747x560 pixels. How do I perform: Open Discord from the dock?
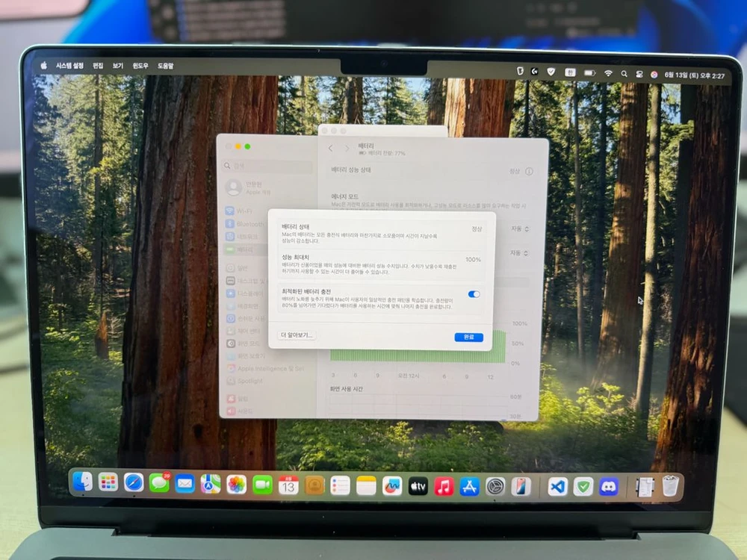[x=608, y=487]
